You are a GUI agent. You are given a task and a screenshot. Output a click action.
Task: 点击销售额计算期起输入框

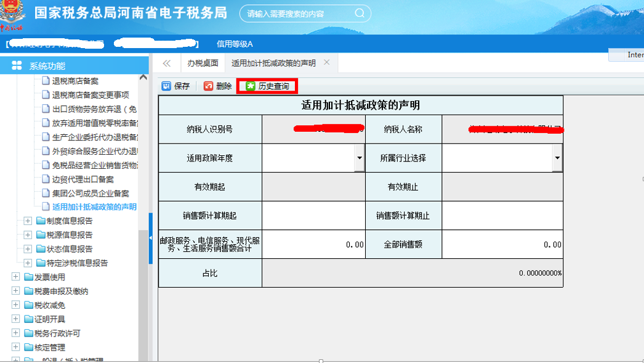pyautogui.click(x=314, y=216)
